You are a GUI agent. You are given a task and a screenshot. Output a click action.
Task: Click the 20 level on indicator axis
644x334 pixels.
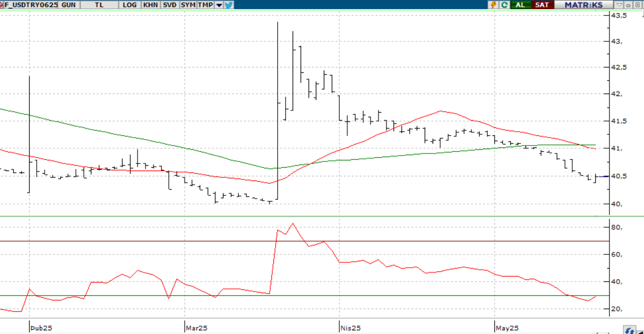(x=616, y=309)
